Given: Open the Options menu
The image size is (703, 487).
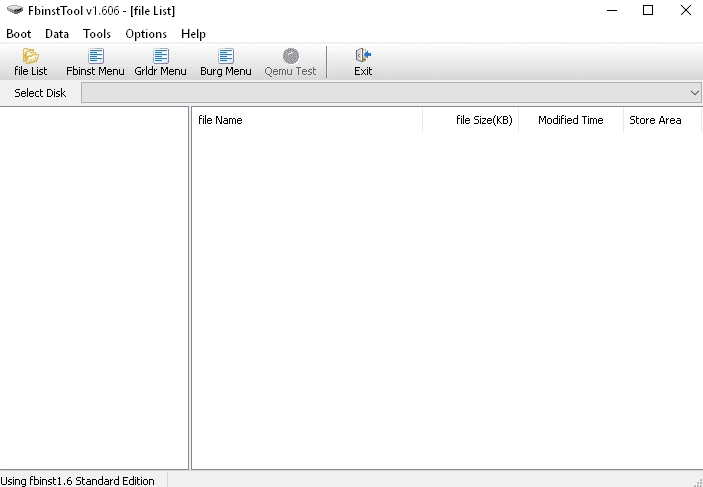Looking at the screenshot, I should click(x=146, y=34).
